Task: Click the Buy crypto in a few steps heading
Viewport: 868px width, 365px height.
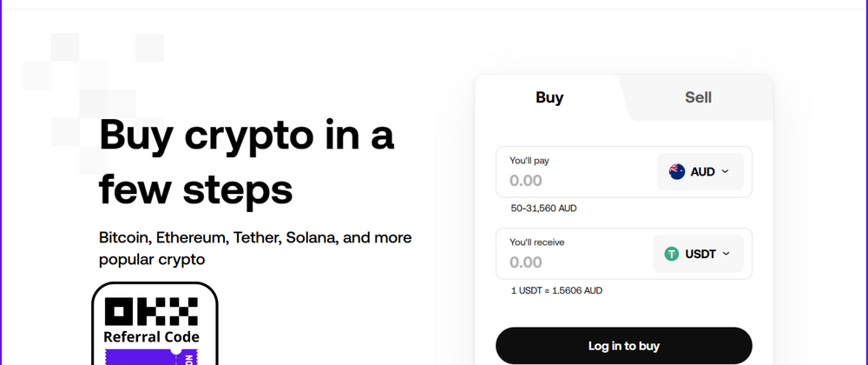Action: 247,163
